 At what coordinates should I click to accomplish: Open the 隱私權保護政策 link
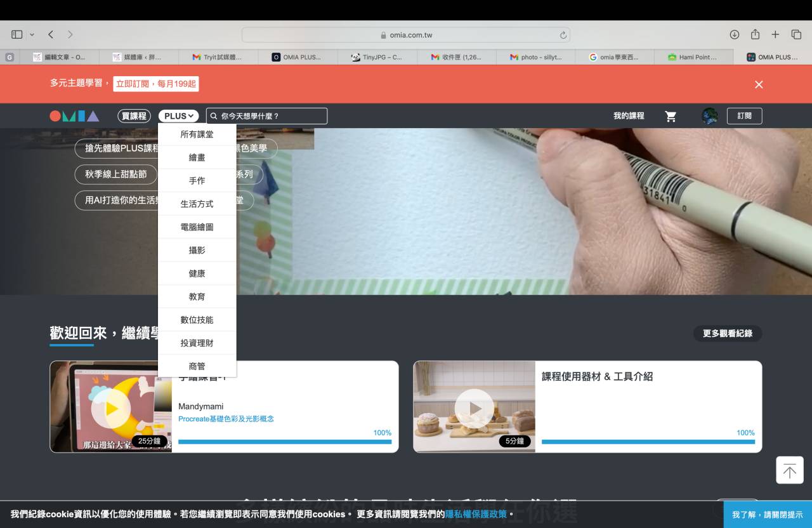pos(476,514)
